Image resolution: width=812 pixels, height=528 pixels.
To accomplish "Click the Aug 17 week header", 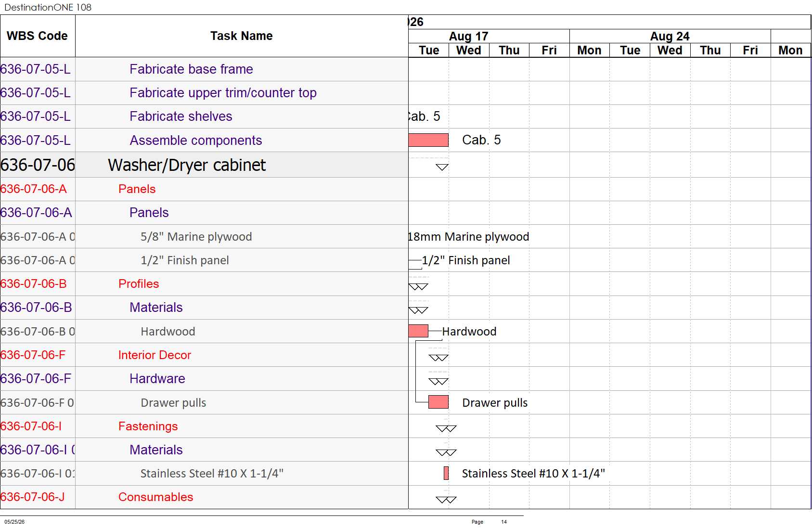I will click(x=469, y=36).
